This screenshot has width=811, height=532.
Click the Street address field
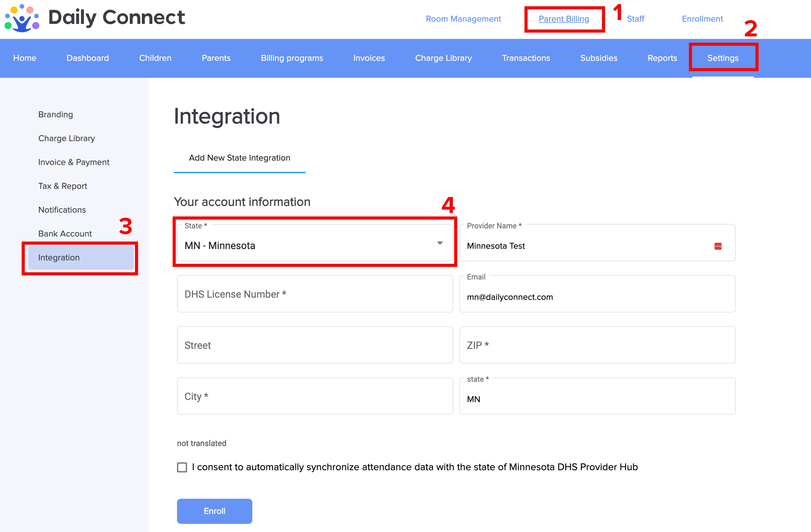314,345
